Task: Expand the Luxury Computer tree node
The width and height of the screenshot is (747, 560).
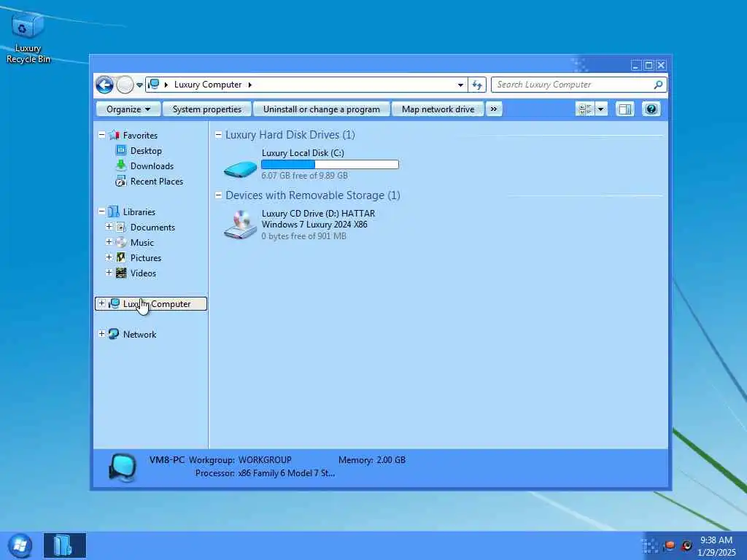Action: [x=101, y=303]
